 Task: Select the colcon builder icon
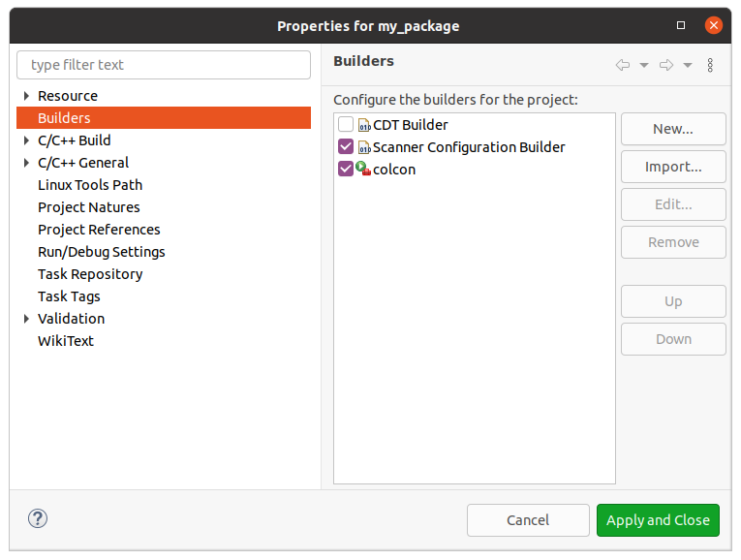(364, 170)
